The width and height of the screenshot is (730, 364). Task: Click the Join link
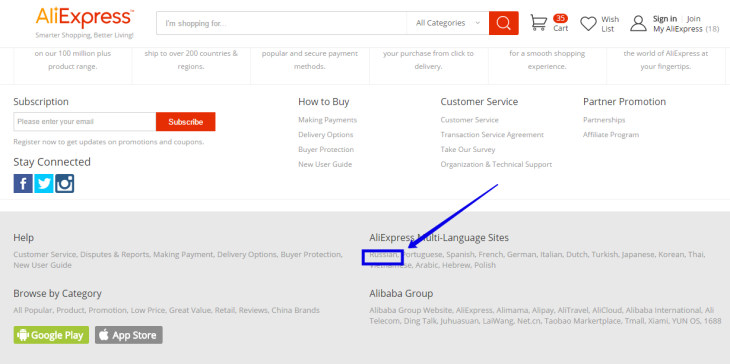[694, 19]
